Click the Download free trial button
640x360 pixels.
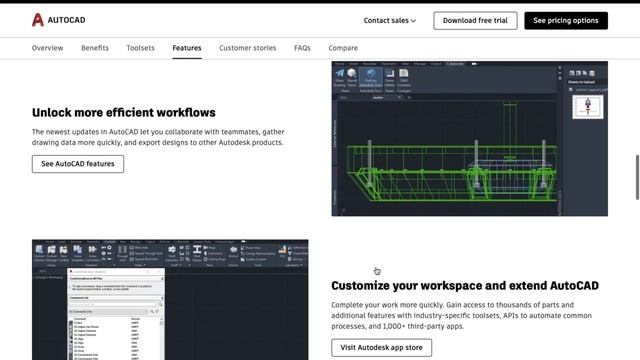475,20
